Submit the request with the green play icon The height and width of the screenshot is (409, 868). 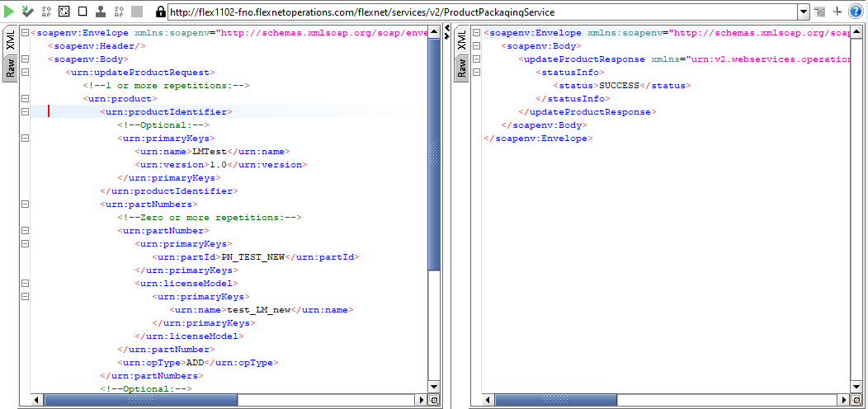click(9, 11)
